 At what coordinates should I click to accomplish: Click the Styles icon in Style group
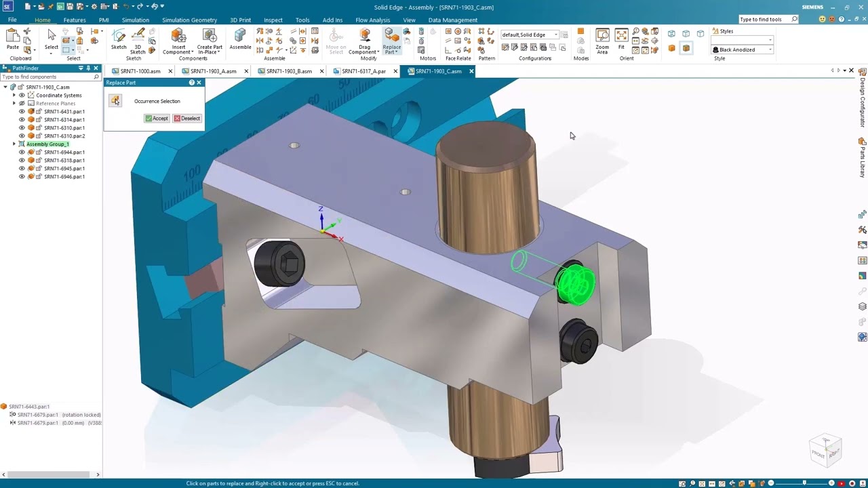[x=715, y=31]
